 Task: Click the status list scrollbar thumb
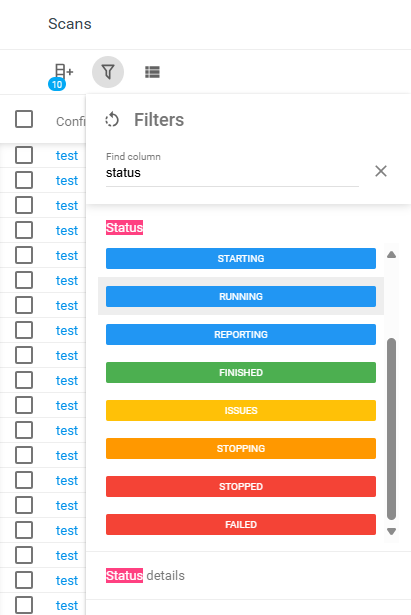(391, 429)
